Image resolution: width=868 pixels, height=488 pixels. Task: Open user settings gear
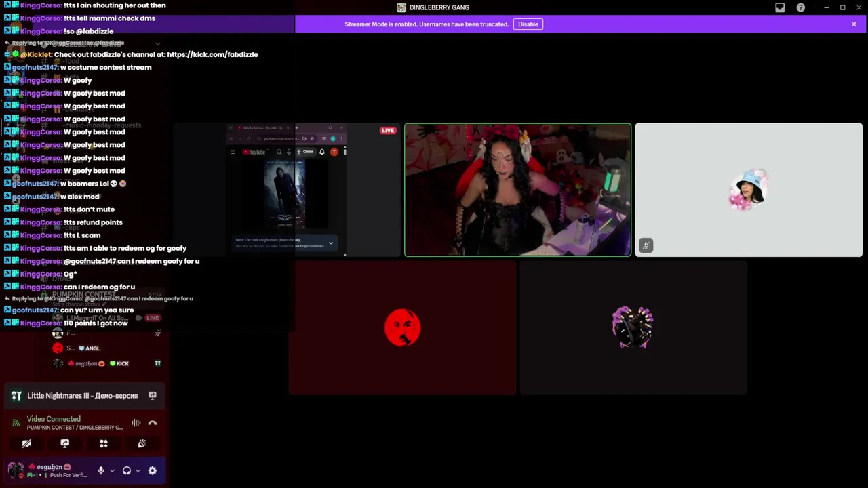pyautogui.click(x=153, y=470)
